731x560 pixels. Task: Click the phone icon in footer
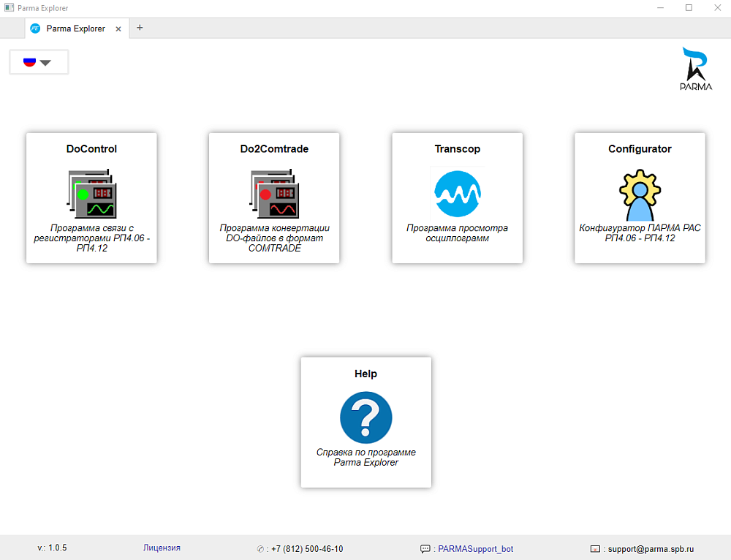click(x=260, y=549)
